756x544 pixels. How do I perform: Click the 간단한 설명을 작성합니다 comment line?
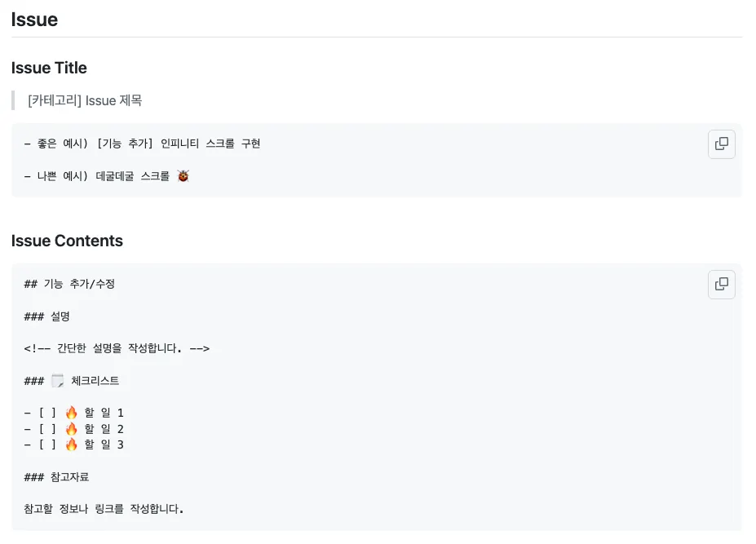pyautogui.click(x=117, y=348)
